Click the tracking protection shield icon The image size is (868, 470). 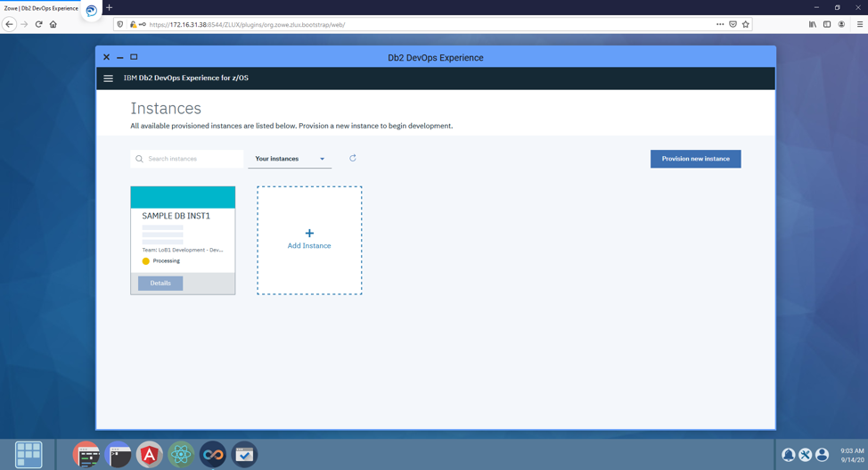[120, 24]
